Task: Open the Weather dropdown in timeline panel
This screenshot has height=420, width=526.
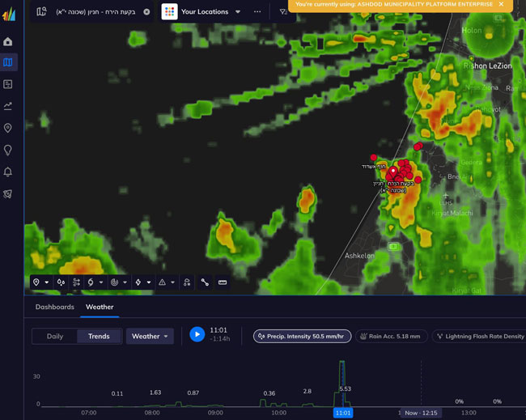Action: 150,336
